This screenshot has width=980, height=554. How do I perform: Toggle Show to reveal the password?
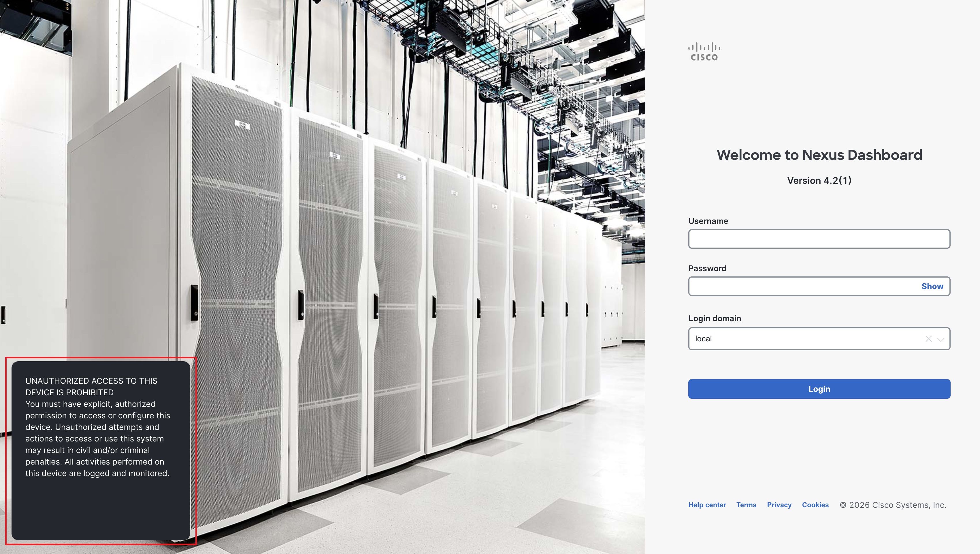point(932,286)
